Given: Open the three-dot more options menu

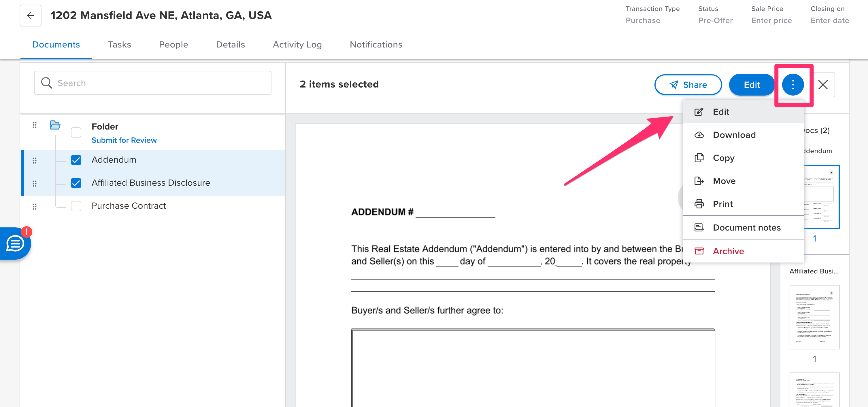Looking at the screenshot, I should (793, 85).
